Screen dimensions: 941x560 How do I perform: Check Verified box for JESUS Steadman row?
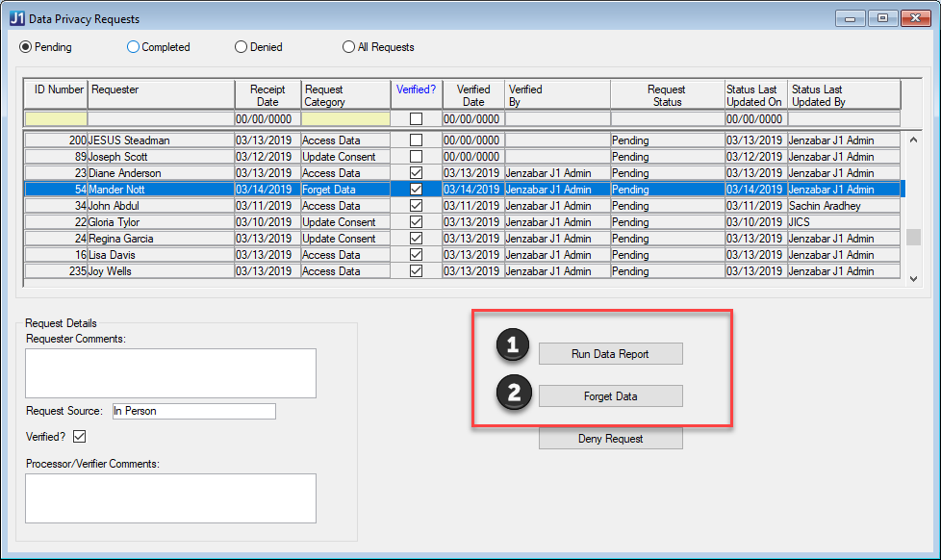pyautogui.click(x=416, y=140)
